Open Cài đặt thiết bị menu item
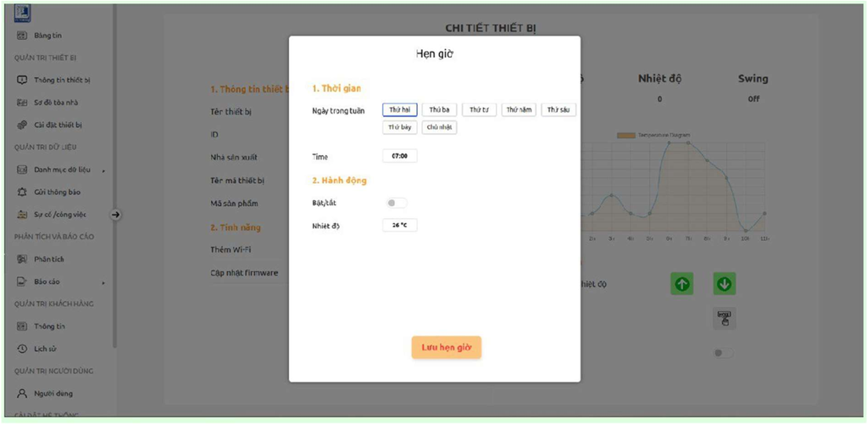Screen dimensions: 868x424 [x=60, y=126]
